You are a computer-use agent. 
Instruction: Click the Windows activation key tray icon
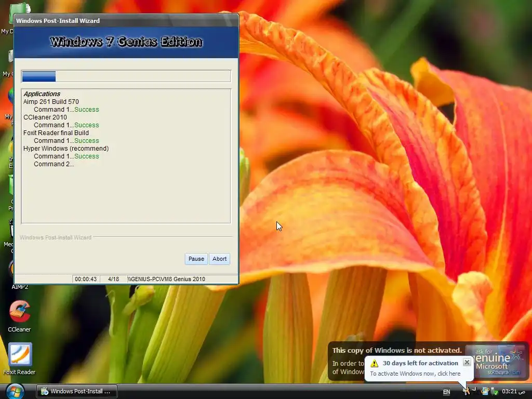point(467,391)
